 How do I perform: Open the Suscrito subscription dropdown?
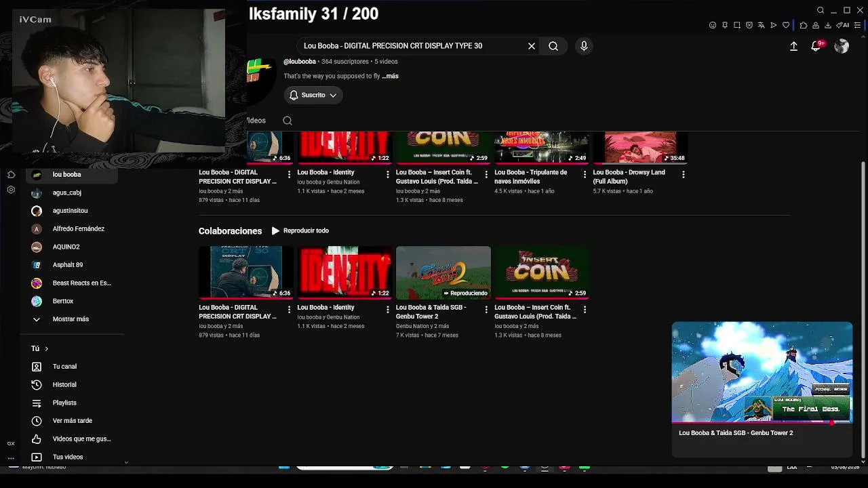313,96
